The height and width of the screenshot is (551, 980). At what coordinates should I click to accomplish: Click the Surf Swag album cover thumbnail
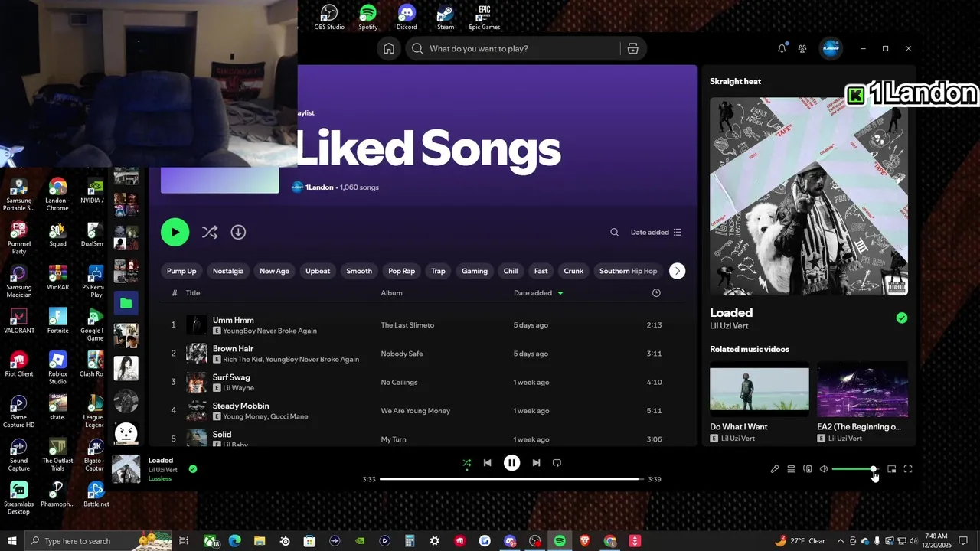coord(197,382)
